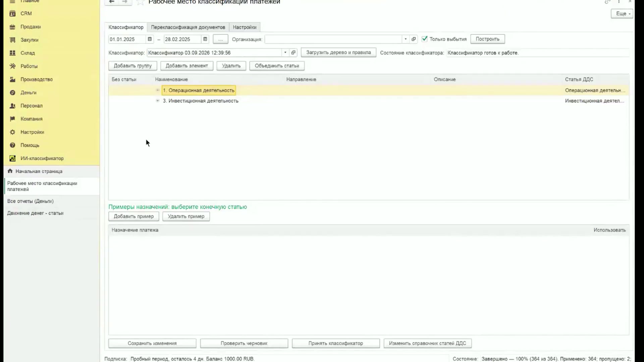Click the open-form icon beside Классификатор field
The width and height of the screenshot is (644, 362).
point(293,53)
